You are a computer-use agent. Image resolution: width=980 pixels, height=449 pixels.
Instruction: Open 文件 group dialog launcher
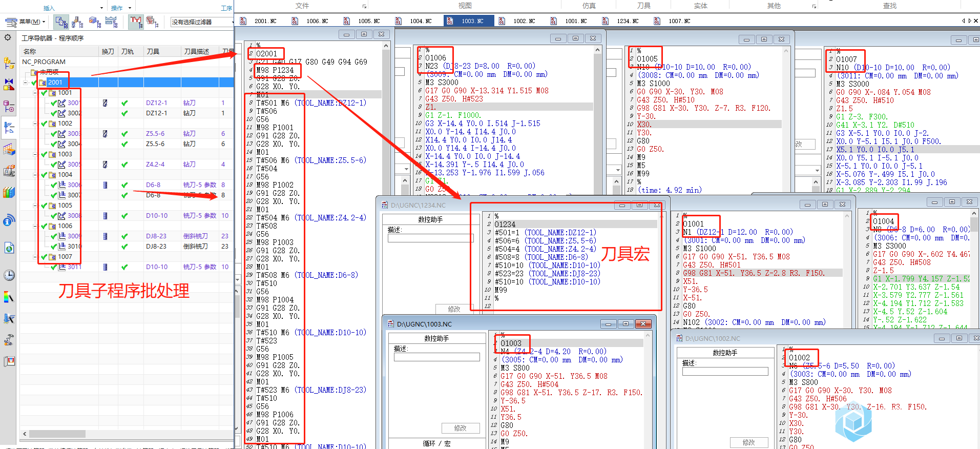click(365, 7)
